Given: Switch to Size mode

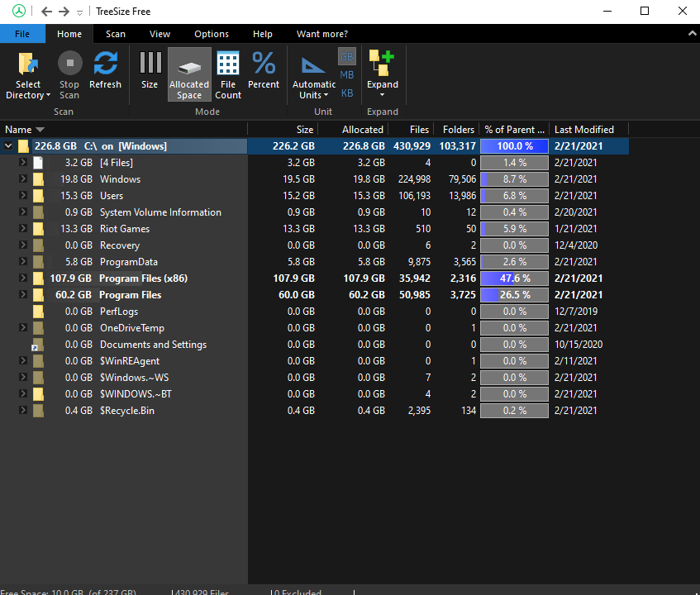Looking at the screenshot, I should point(150,70).
